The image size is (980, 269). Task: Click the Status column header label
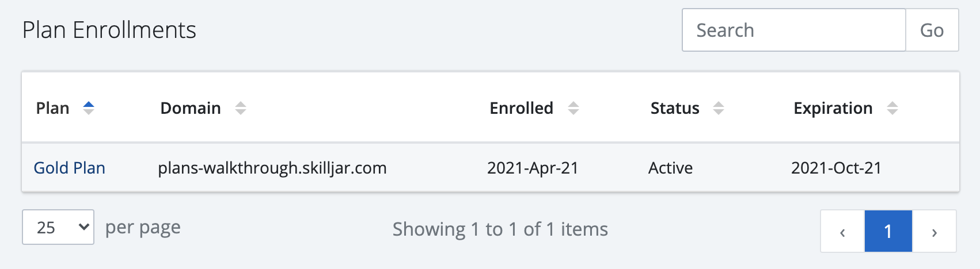pos(675,108)
